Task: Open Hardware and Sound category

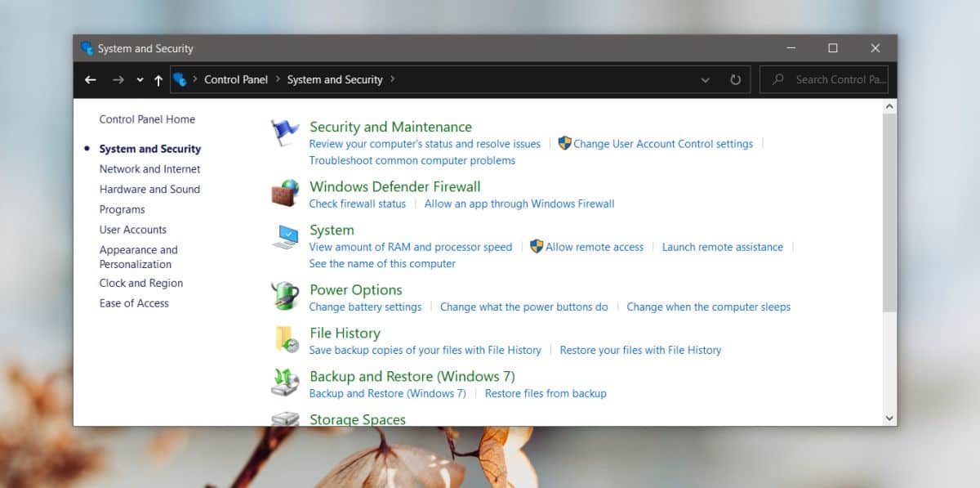Action: 149,189
